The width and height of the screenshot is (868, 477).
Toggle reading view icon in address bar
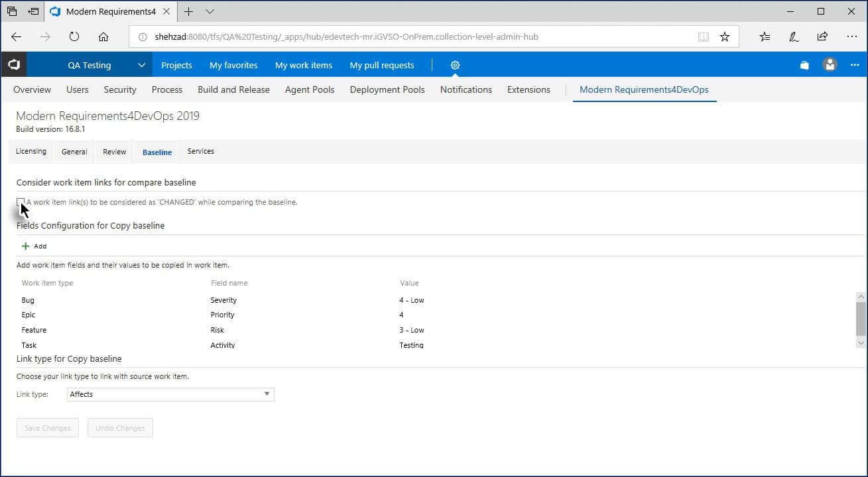click(704, 37)
